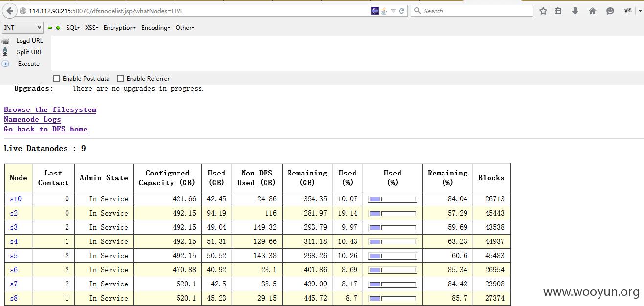Open the toolbar overflow arrow at far right

(x=641, y=11)
